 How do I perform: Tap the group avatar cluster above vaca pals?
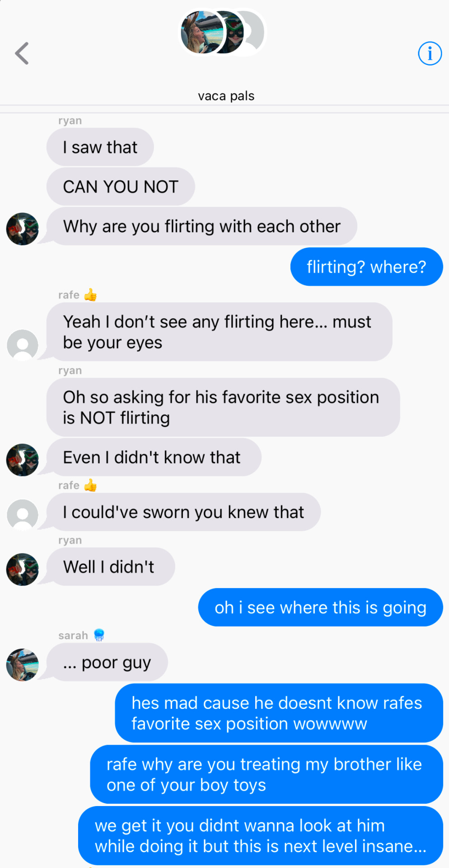[223, 32]
